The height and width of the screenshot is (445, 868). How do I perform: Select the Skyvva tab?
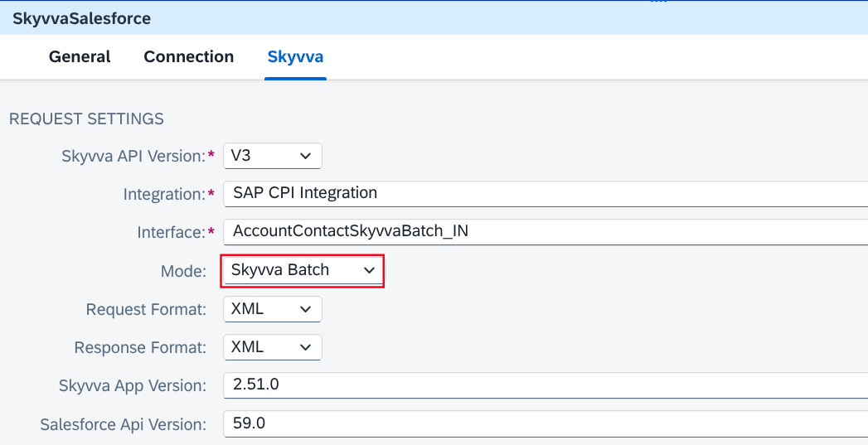click(x=296, y=56)
